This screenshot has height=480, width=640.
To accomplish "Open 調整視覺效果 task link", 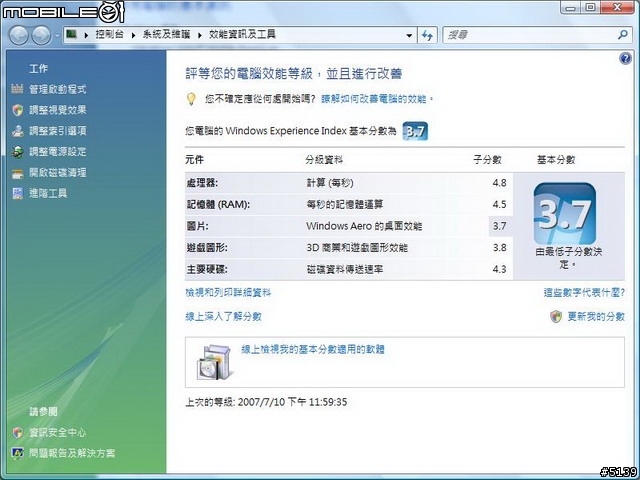I will click(x=58, y=110).
